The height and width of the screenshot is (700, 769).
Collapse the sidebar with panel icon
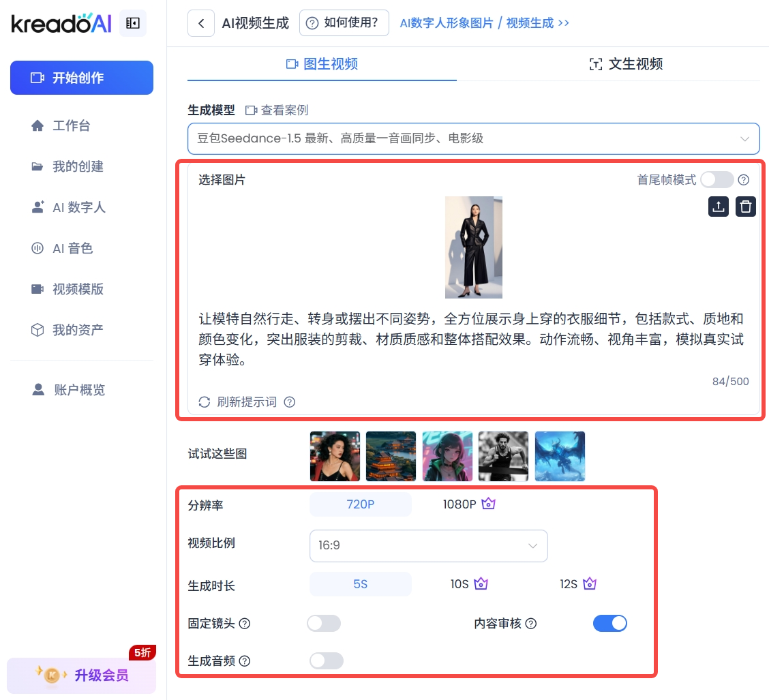tap(132, 24)
